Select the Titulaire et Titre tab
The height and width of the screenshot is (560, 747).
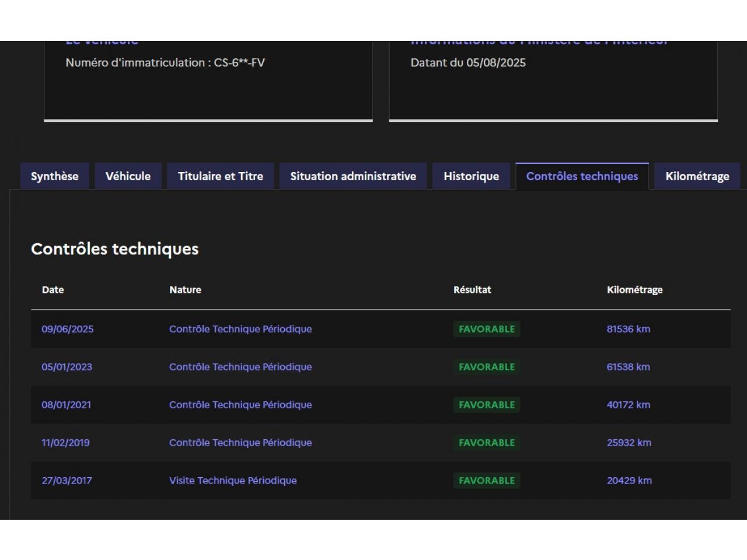pos(220,176)
